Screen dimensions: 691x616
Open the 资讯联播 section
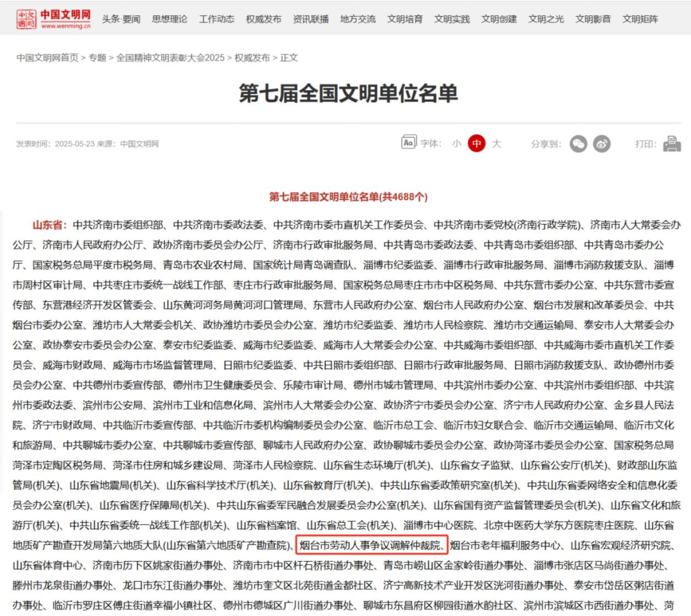tap(311, 19)
